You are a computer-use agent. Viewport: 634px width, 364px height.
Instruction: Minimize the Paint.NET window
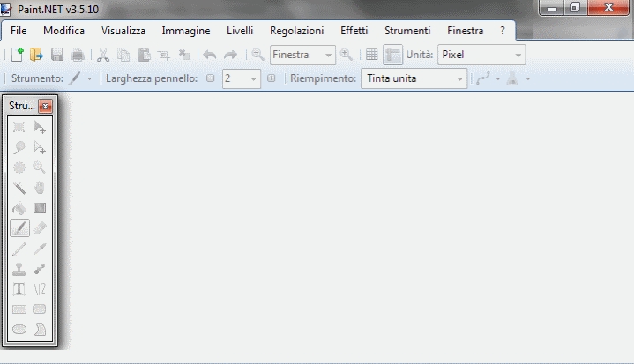point(552,7)
